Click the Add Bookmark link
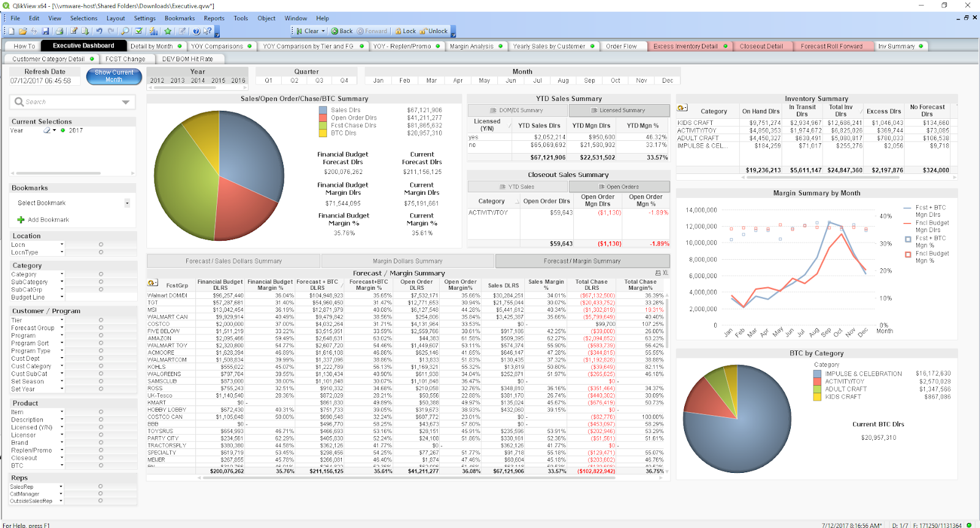This screenshot has width=980, height=528. tap(48, 220)
